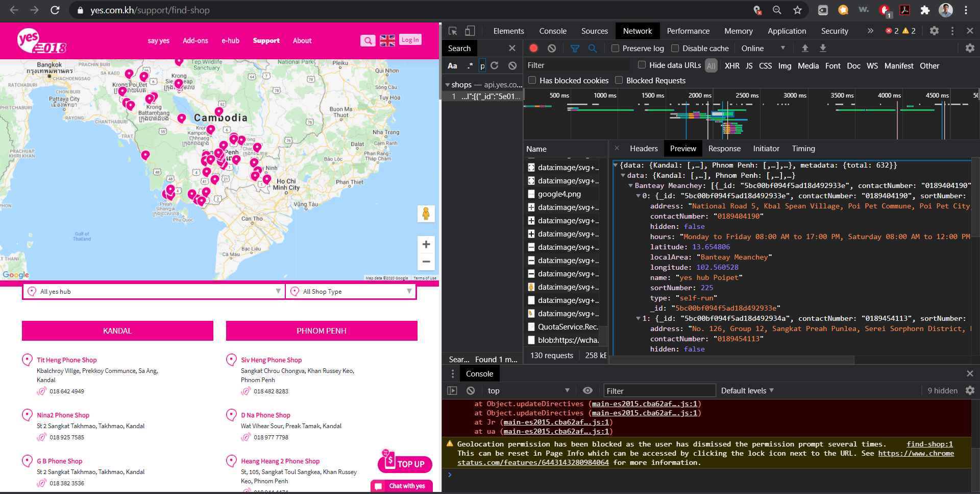The height and width of the screenshot is (494, 980).
Task: Click in the network Filter field
Action: pos(577,65)
